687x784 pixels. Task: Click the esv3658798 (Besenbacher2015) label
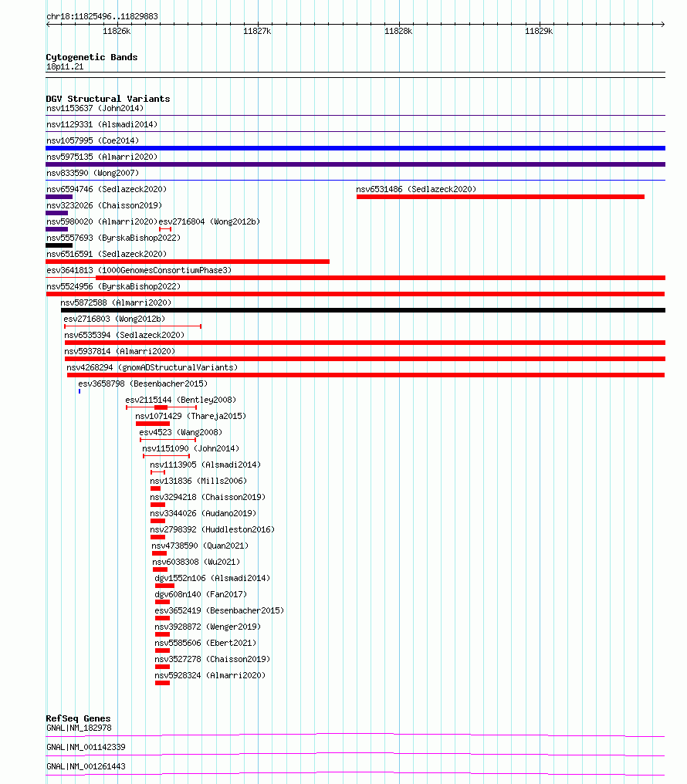point(143,384)
